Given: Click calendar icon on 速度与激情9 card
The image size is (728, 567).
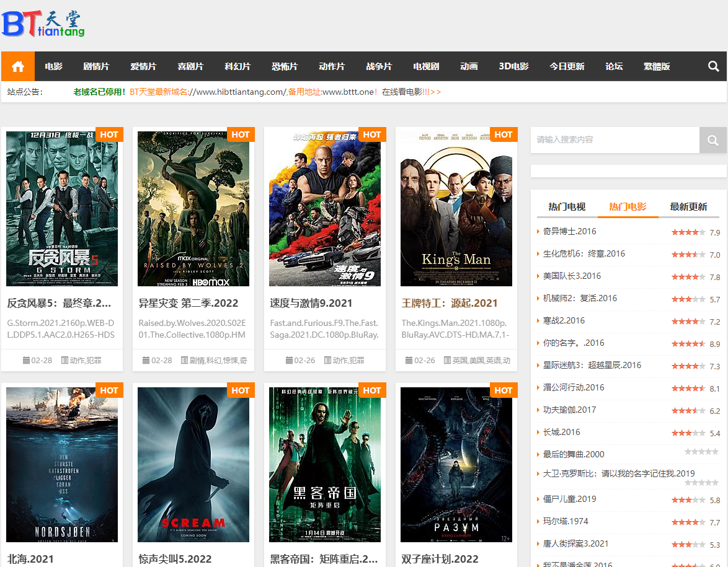Looking at the screenshot, I should coord(289,361).
